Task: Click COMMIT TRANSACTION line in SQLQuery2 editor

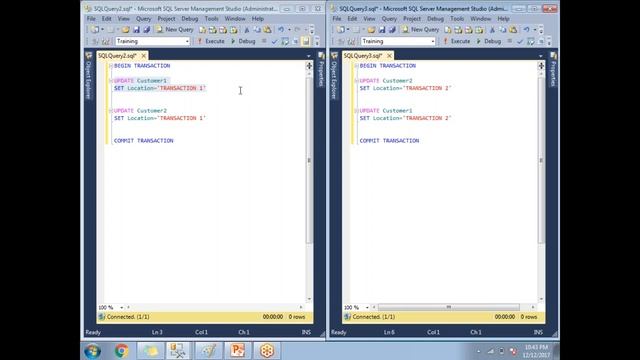Action: [144, 140]
